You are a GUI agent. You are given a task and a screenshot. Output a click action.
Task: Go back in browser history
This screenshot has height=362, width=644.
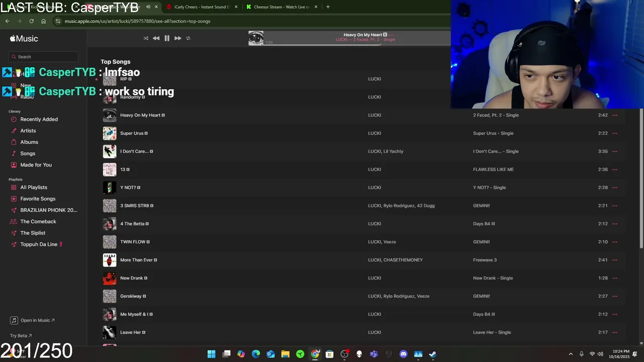pos(7,21)
